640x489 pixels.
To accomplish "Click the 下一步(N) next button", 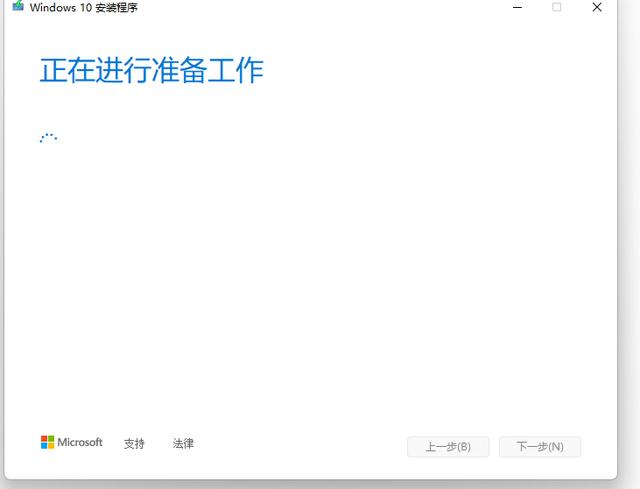I will (540, 447).
